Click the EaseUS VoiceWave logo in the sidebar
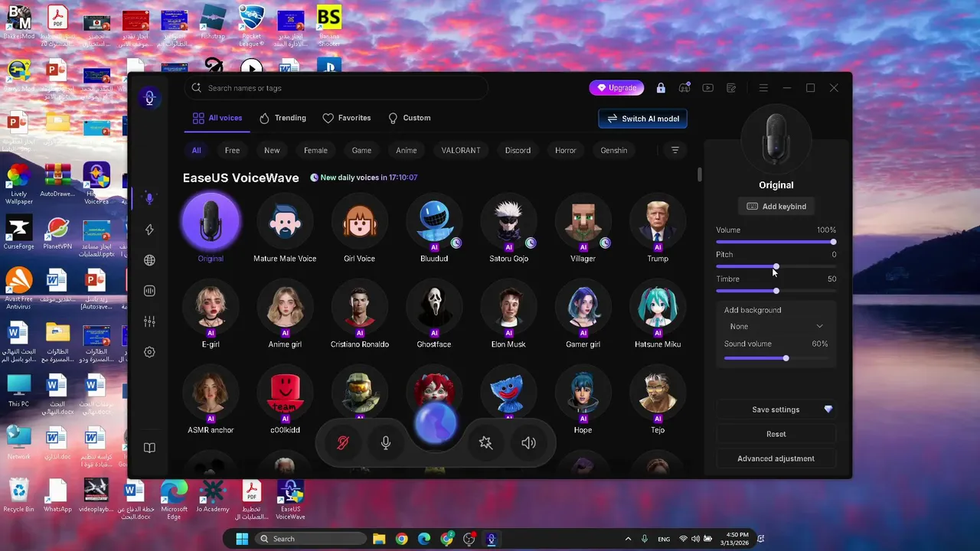 (x=150, y=97)
